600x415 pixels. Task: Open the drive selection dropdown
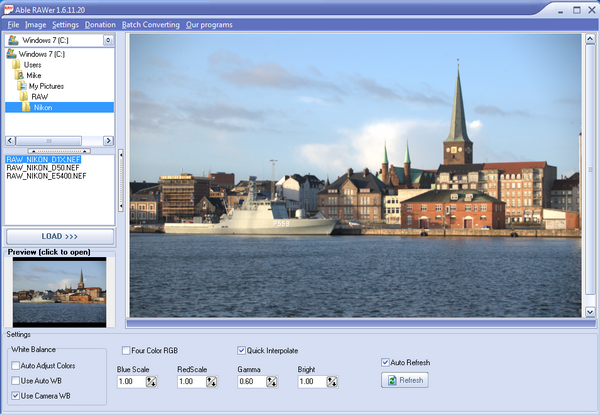[x=110, y=40]
